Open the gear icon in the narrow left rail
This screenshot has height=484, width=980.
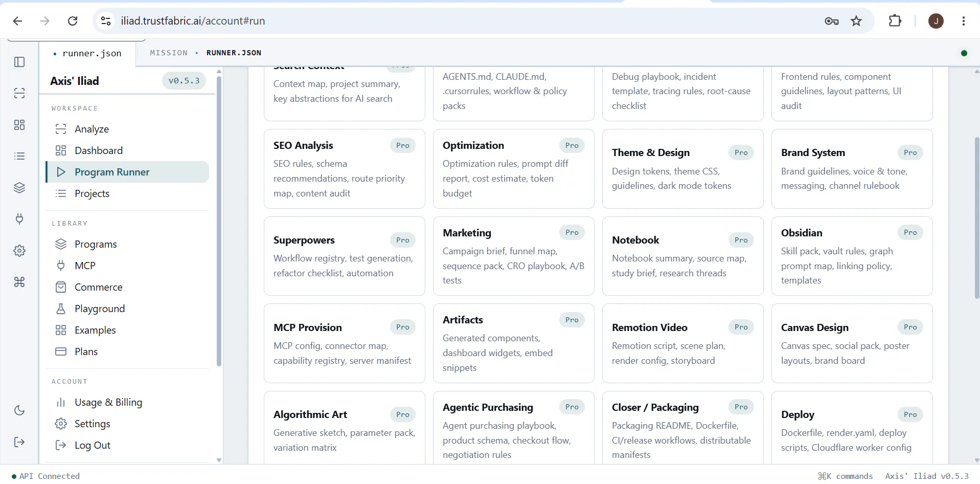click(x=19, y=251)
